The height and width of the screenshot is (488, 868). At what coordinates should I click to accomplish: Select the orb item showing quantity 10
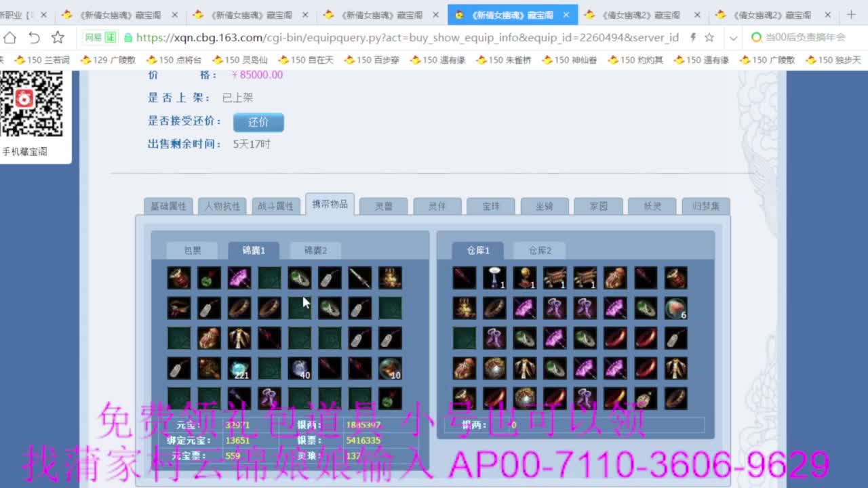tap(390, 369)
